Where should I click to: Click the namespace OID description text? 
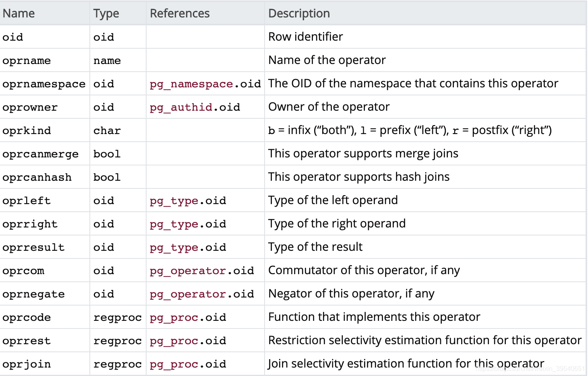[413, 83]
